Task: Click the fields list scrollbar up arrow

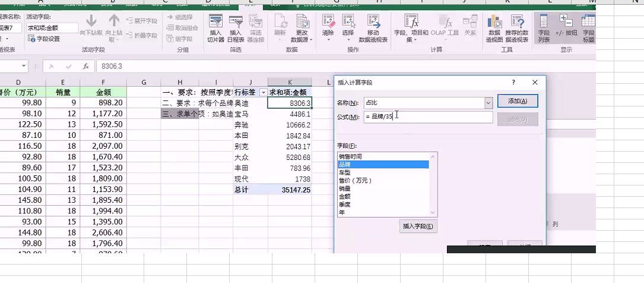Action: tap(433, 156)
